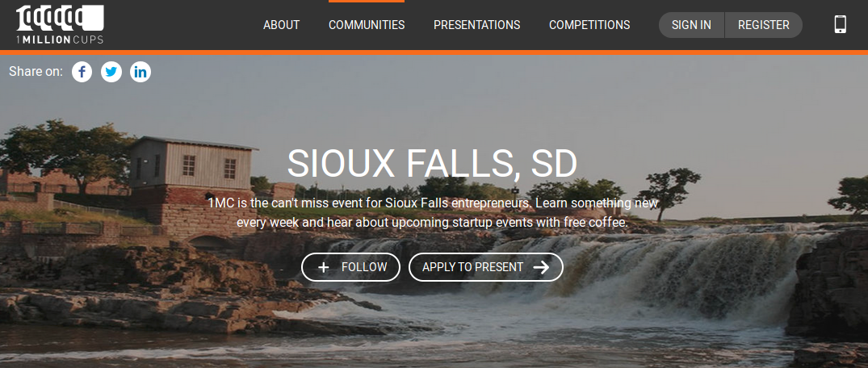Screen dimensions: 868x368
Task: Click Apply to Present button
Action: click(x=486, y=267)
